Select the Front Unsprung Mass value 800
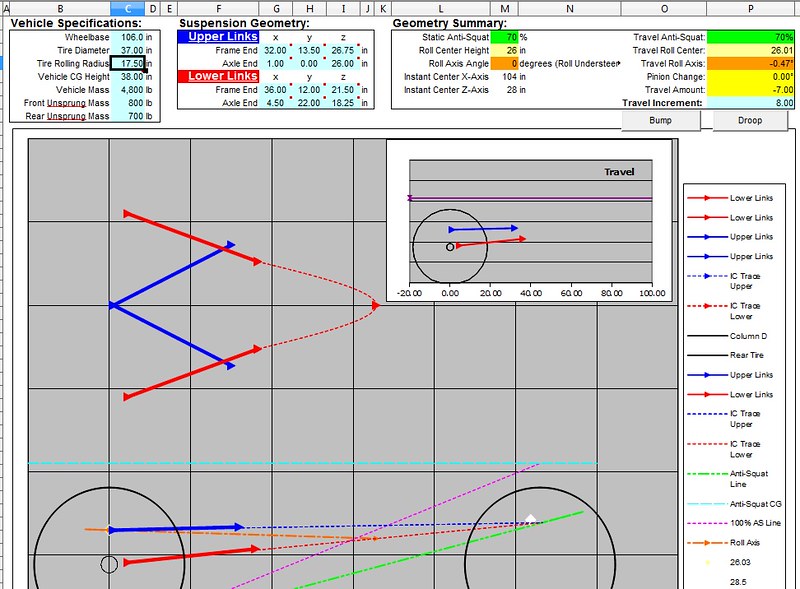Image resolution: width=800 pixels, height=589 pixels. 128,103
